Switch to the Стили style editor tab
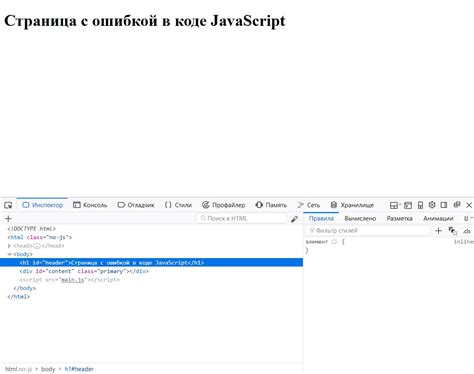Viewport: 474px width, 374px height. click(179, 205)
